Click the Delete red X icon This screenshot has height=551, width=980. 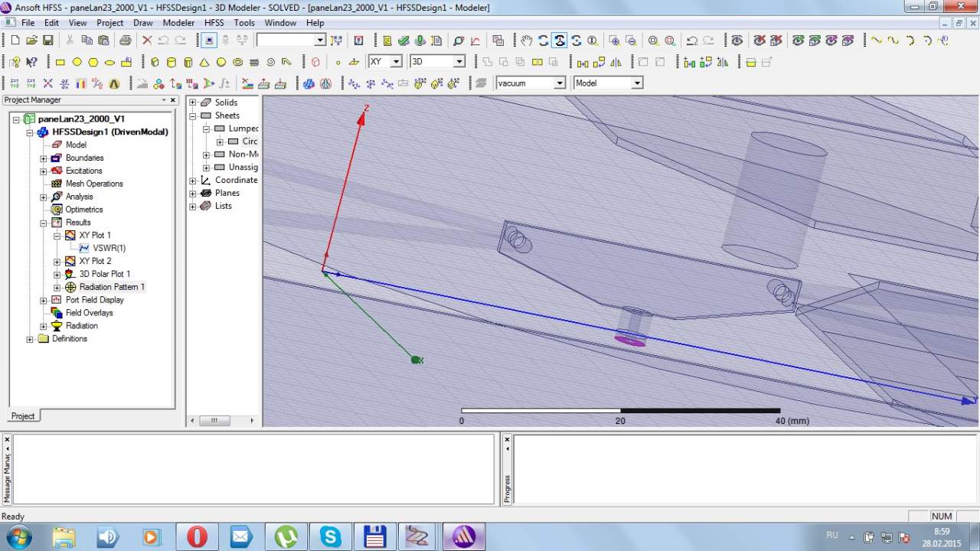pyautogui.click(x=147, y=41)
